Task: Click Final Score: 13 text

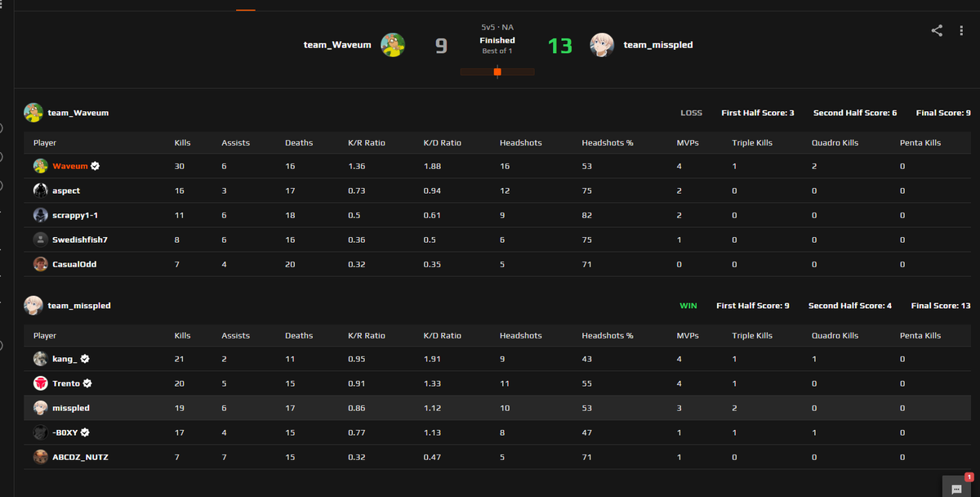Action: (941, 306)
